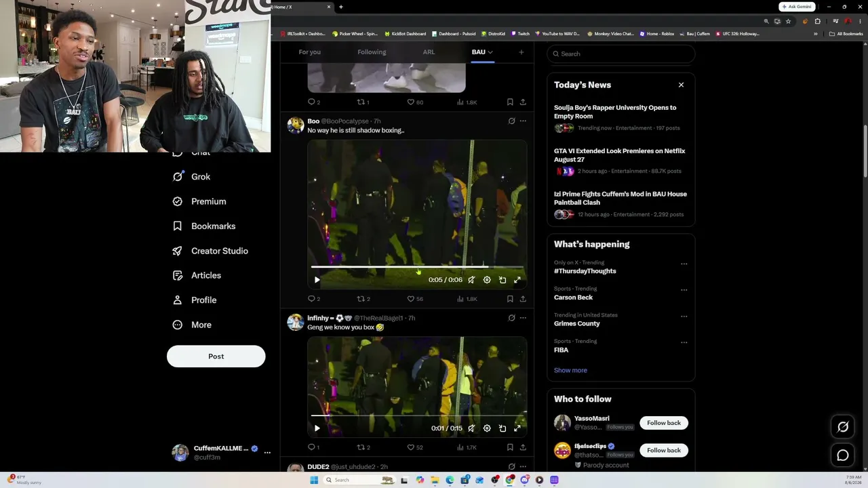This screenshot has width=868, height=488.
Task: Open options for Carson Beck trend
Action: (684, 290)
